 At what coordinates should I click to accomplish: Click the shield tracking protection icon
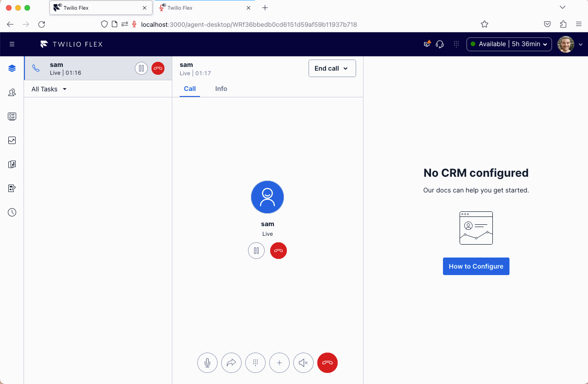click(104, 24)
